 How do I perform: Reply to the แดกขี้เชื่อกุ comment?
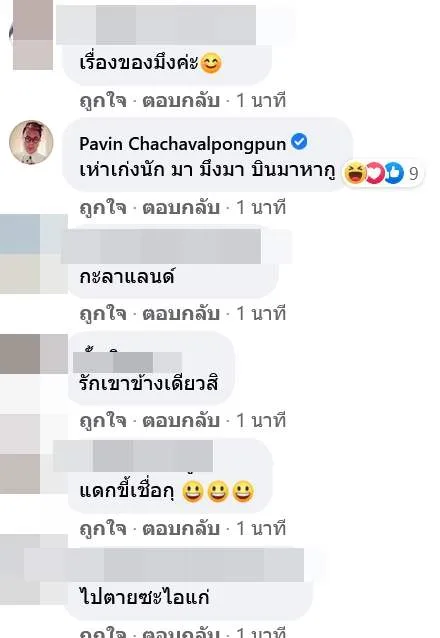tap(181, 529)
